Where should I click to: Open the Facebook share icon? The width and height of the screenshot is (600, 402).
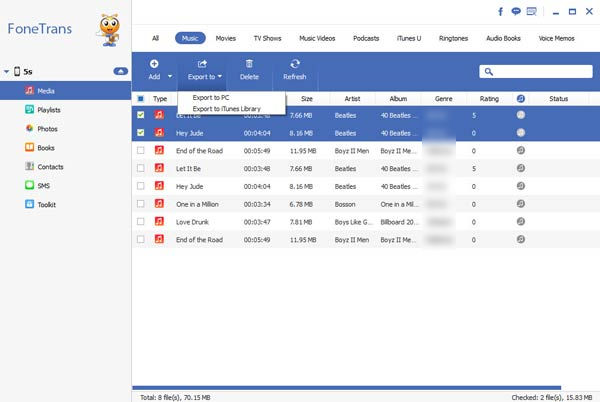click(500, 11)
